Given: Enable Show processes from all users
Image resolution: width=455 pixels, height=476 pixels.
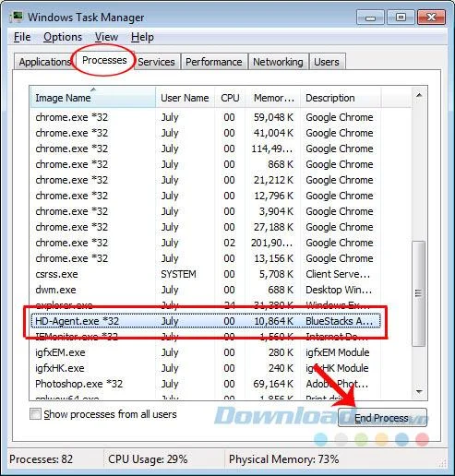Looking at the screenshot, I should (35, 414).
